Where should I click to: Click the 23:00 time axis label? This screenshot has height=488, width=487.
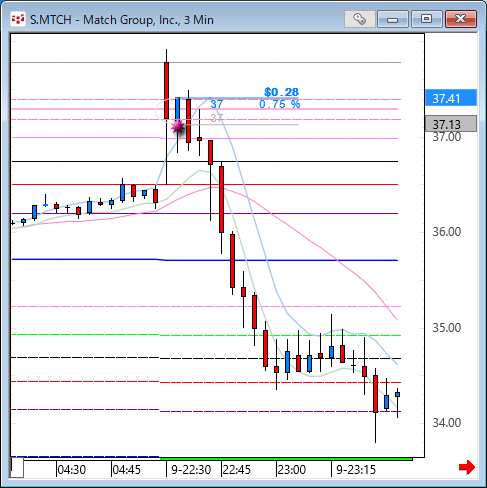click(292, 470)
